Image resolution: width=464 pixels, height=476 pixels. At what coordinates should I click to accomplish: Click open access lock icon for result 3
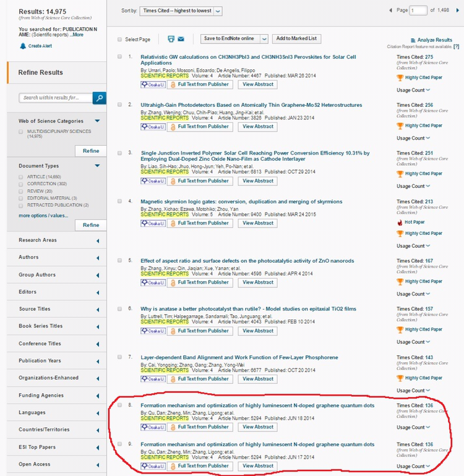point(173,181)
